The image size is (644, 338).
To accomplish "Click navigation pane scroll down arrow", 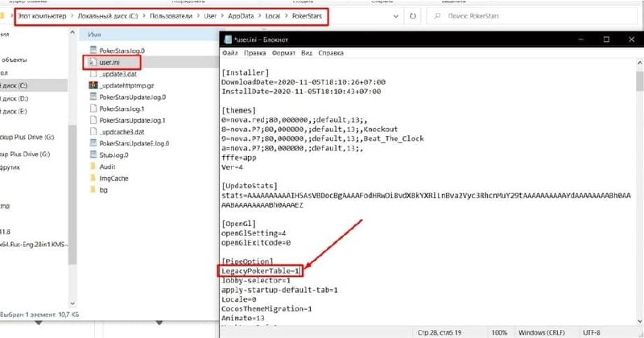I will coord(72,303).
